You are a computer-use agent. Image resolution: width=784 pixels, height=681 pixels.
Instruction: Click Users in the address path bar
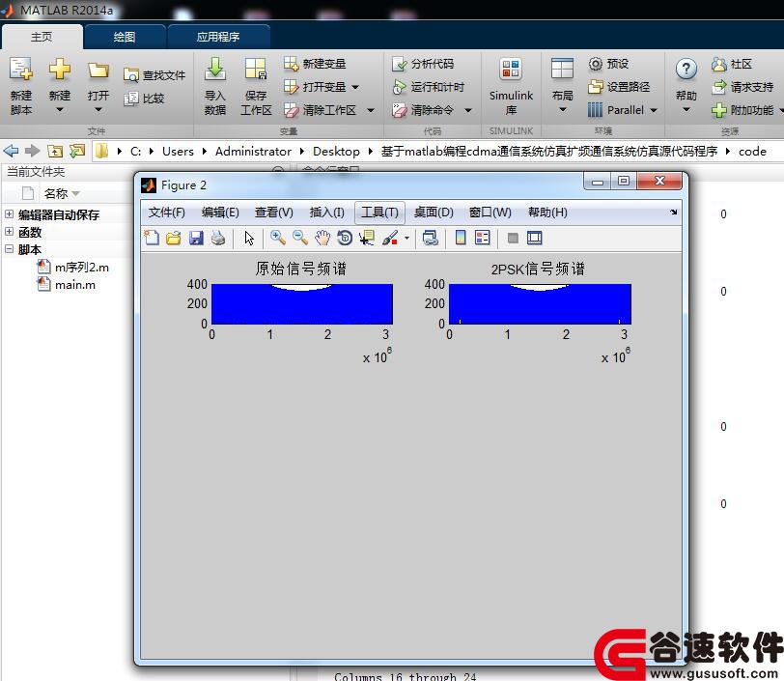178,151
